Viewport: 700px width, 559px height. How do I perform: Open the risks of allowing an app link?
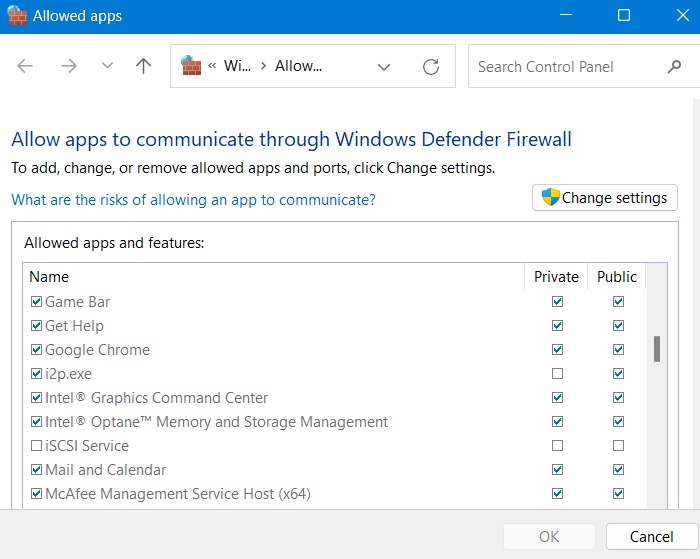pyautogui.click(x=193, y=200)
